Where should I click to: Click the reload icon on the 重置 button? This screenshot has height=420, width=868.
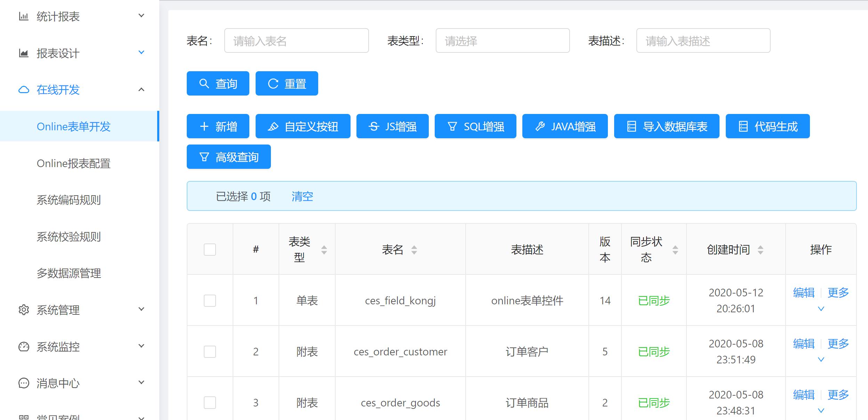click(273, 84)
